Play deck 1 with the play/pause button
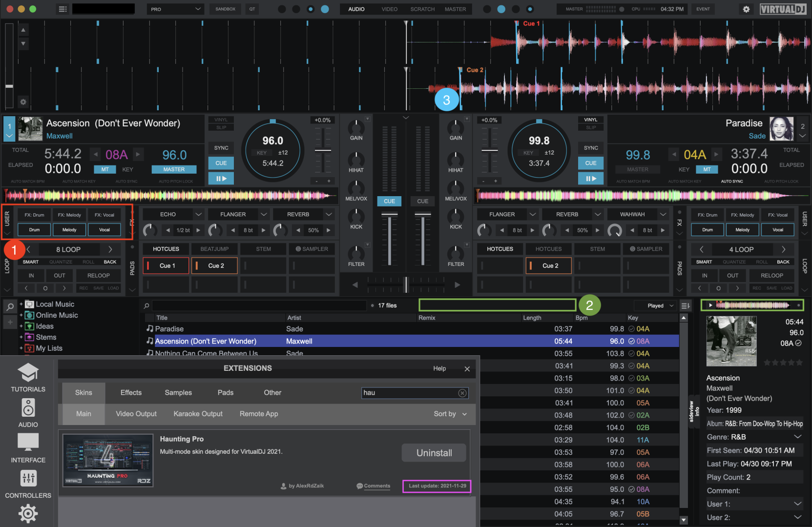 [x=221, y=179]
